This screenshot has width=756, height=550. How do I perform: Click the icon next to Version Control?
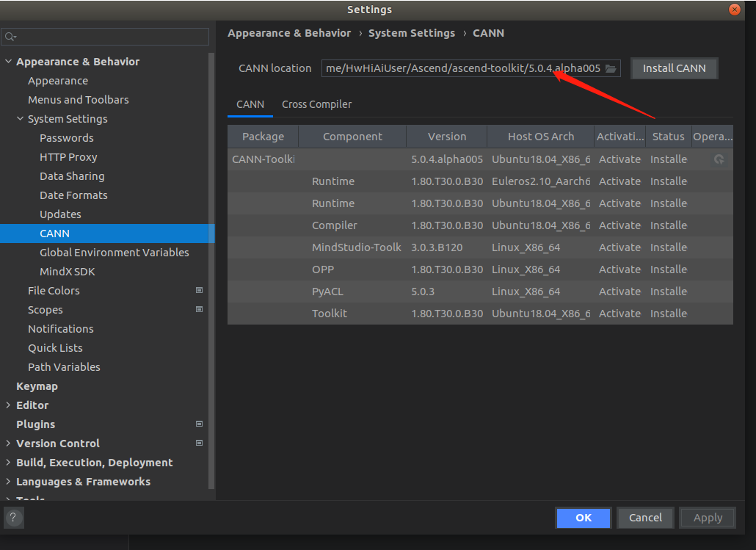point(199,443)
